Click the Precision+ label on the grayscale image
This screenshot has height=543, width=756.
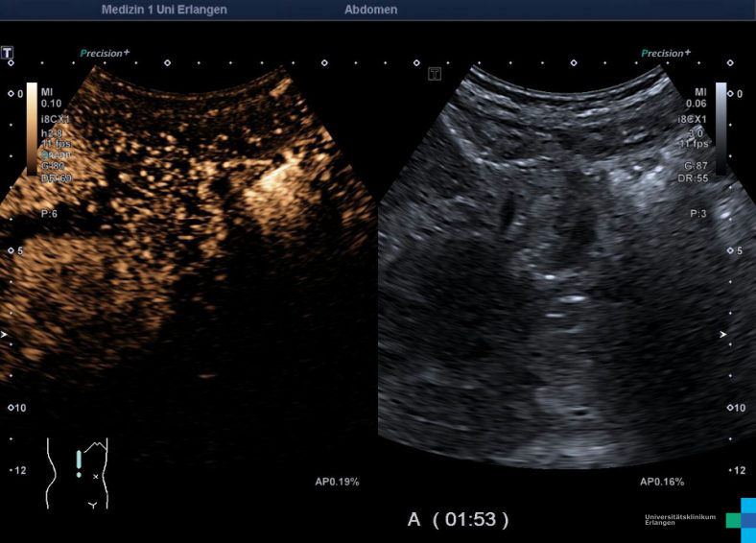coord(664,54)
